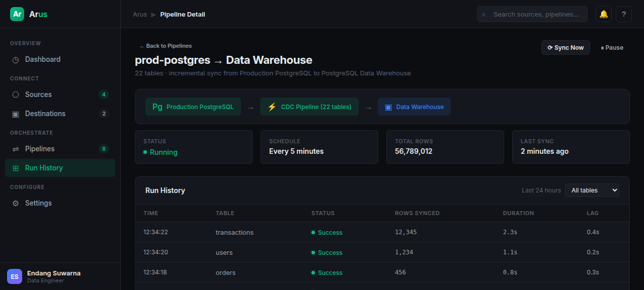Image resolution: width=644 pixels, height=290 pixels.
Task: Open the All tables dropdown
Action: (592, 190)
